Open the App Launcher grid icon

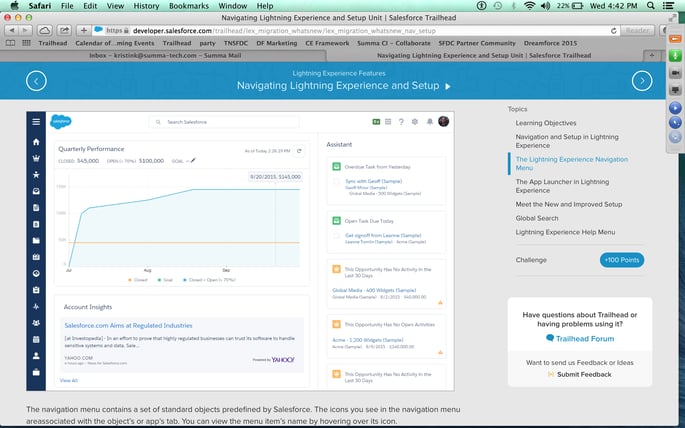[x=388, y=122]
